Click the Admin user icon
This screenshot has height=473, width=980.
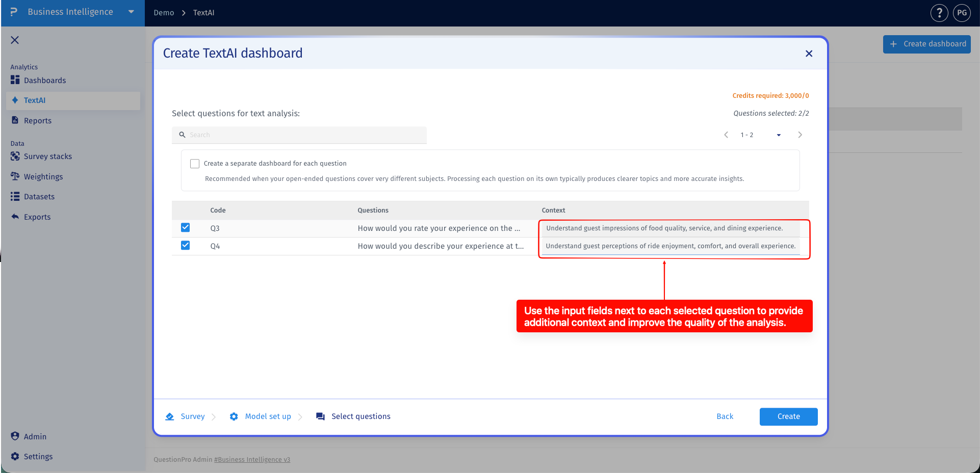click(15, 436)
